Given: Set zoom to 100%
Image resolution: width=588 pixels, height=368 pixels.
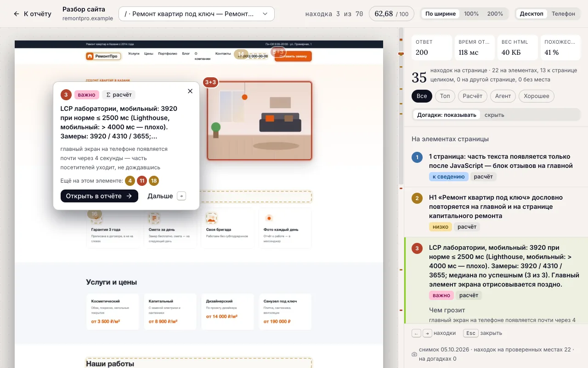Looking at the screenshot, I should pos(471,14).
